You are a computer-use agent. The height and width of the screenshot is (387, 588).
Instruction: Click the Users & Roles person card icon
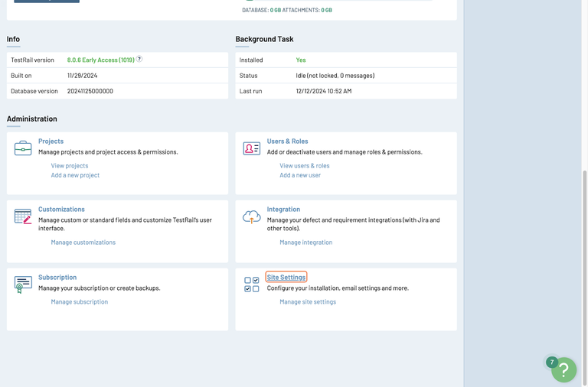(x=252, y=148)
